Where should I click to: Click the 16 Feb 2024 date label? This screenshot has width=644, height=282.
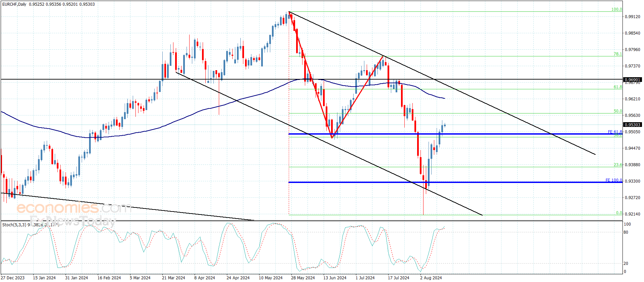pyautogui.click(x=109, y=278)
